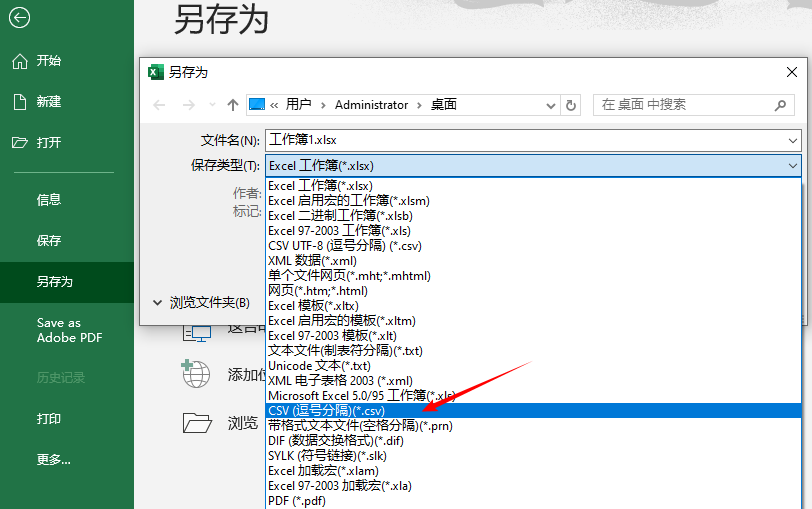Click the This PC computer icon
This screenshot has width=812, height=509.
[x=197, y=333]
